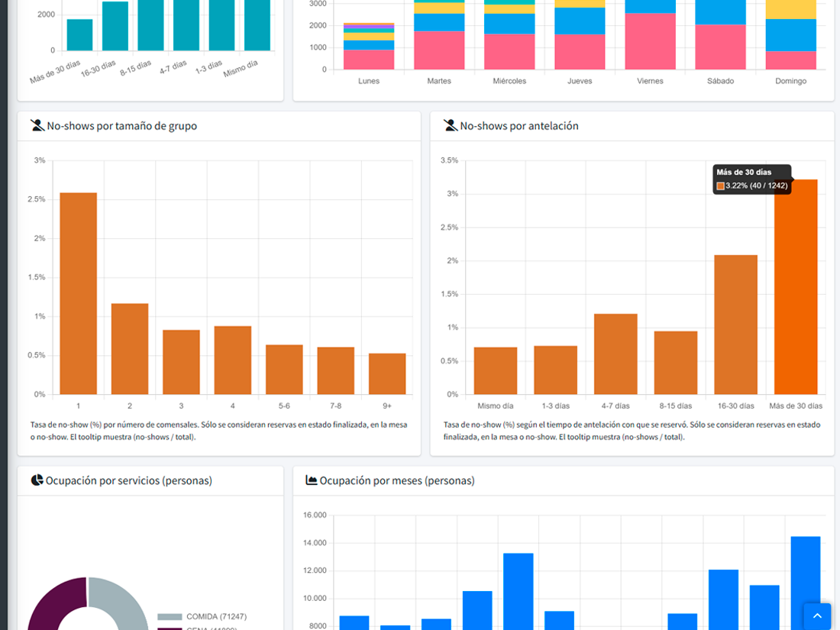
Task: Click group size 9+ bar in no-shows chart
Action: coord(387,374)
